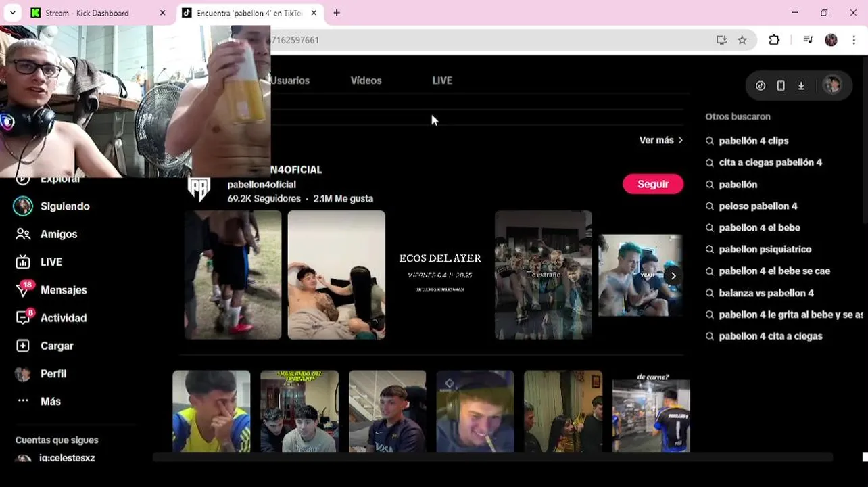The width and height of the screenshot is (868, 487).
Task: Close the Kick Dashboard tab
Action: coord(162,13)
